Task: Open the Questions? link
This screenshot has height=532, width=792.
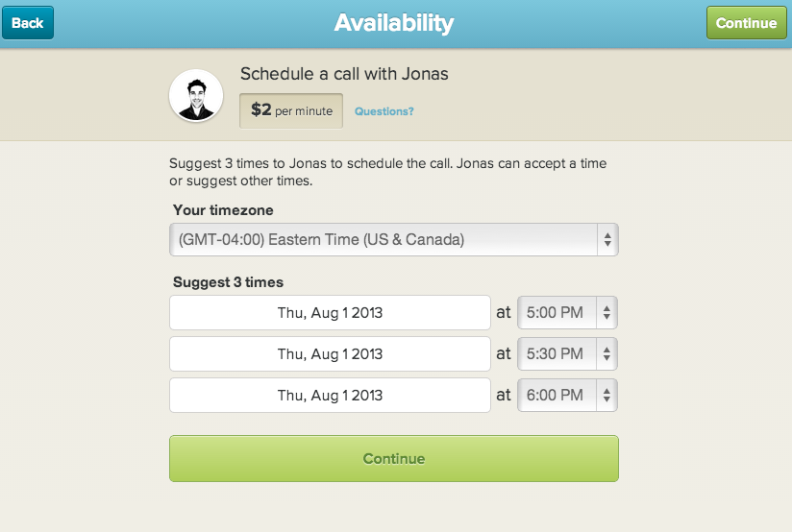Action: [384, 111]
